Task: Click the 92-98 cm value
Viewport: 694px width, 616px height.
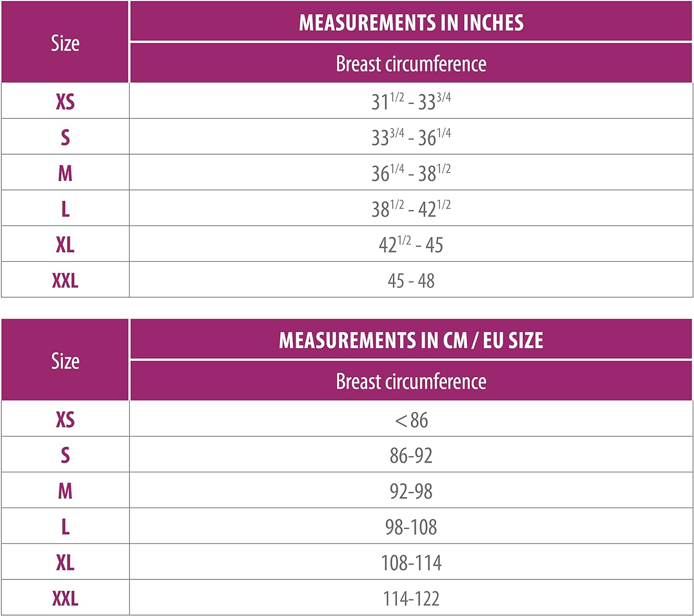Action: pos(411,491)
